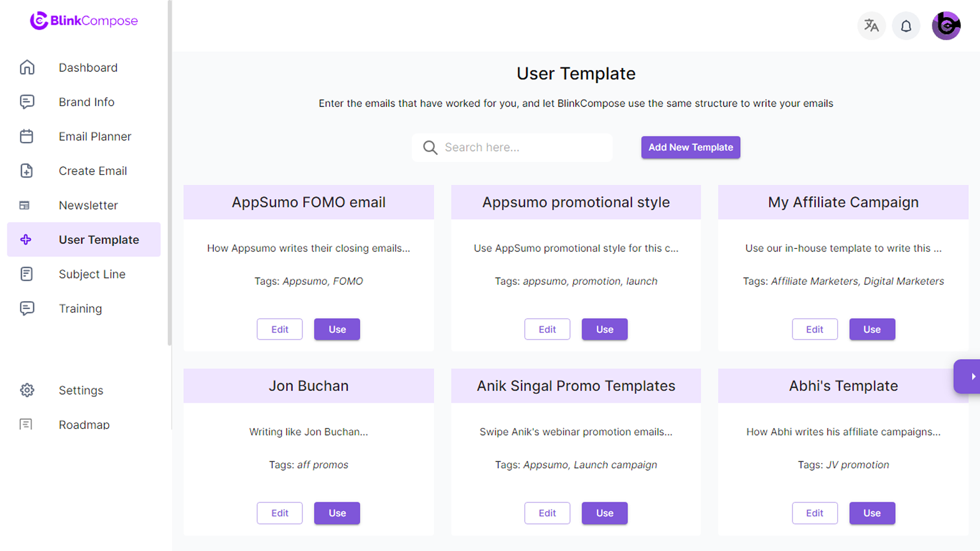
Task: Click the search magnifier icon
Action: [x=430, y=147]
